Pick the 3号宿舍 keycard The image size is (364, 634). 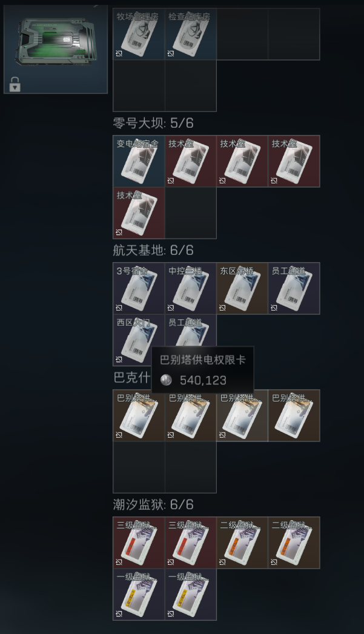[139, 288]
